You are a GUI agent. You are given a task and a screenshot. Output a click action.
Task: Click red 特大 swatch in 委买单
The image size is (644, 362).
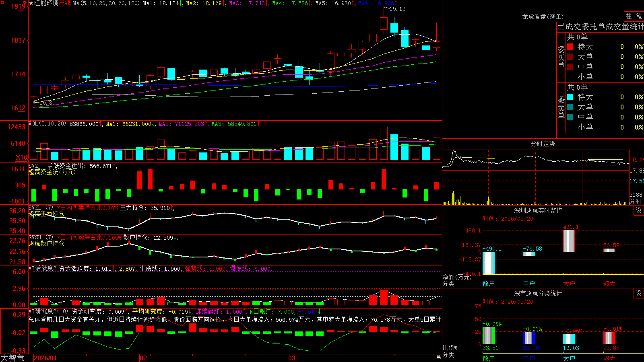570,47
